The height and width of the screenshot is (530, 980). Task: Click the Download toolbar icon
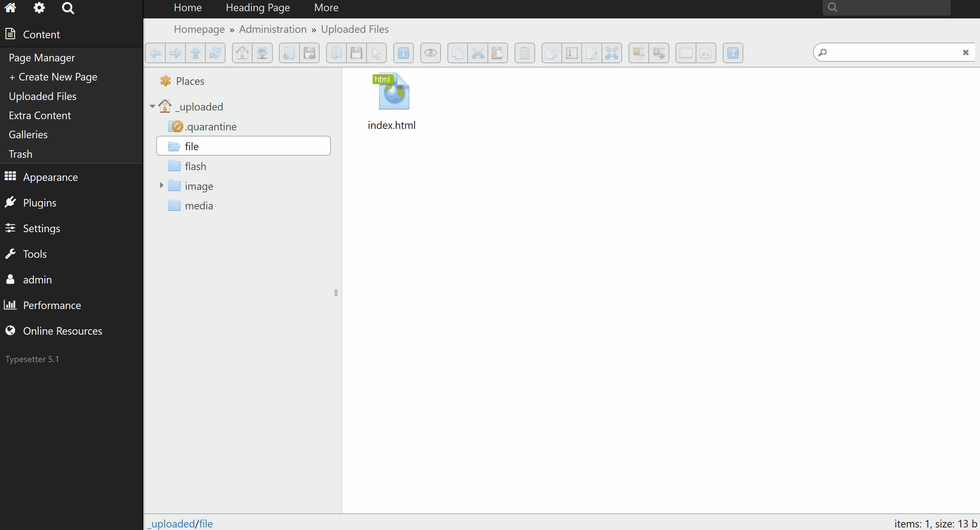coord(356,53)
